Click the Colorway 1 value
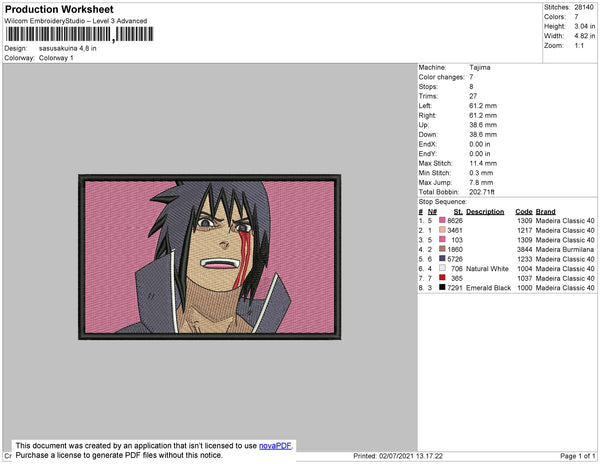The height and width of the screenshot is (464, 600). tap(56, 58)
